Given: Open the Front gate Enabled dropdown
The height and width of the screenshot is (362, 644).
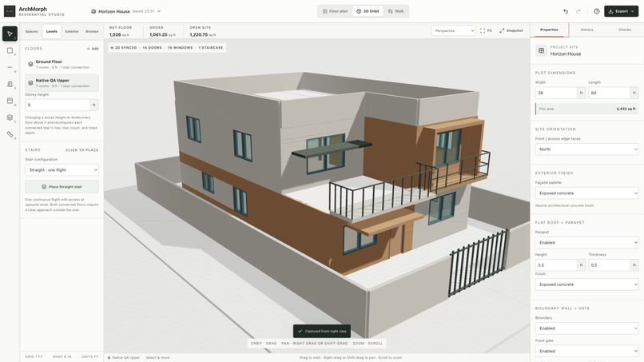Looking at the screenshot, I should pyautogui.click(x=587, y=351).
